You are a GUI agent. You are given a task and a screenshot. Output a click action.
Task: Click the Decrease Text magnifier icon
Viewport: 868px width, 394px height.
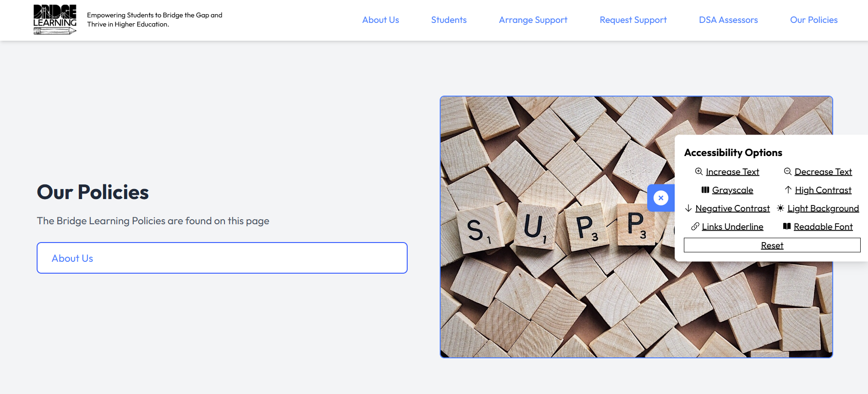click(787, 171)
